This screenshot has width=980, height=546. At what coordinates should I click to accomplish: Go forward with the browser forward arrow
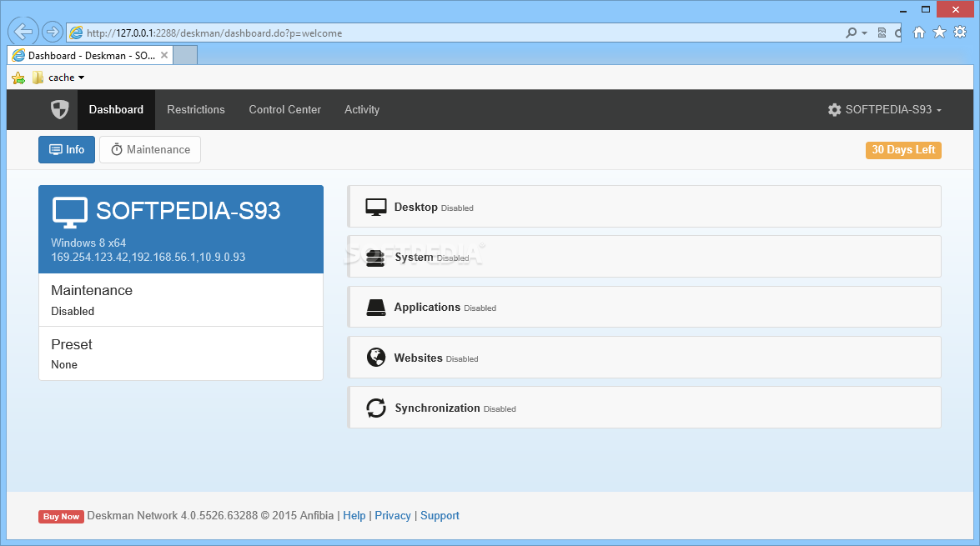click(x=53, y=31)
